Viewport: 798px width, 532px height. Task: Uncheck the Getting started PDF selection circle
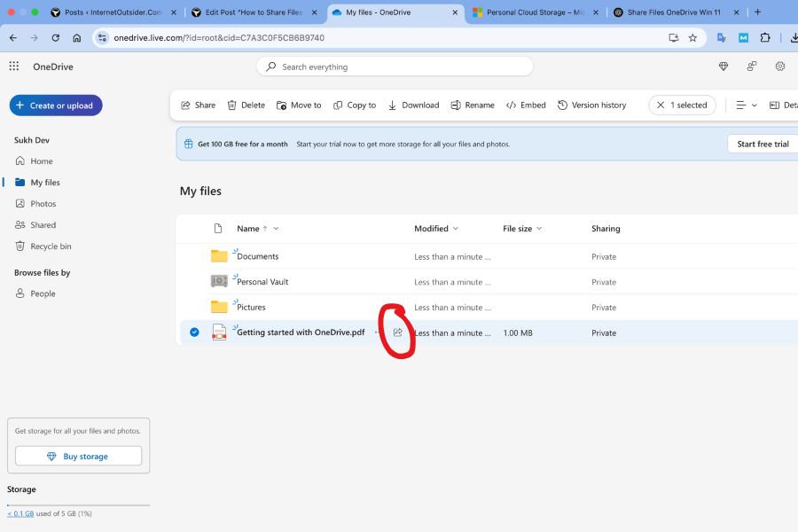[x=194, y=332]
